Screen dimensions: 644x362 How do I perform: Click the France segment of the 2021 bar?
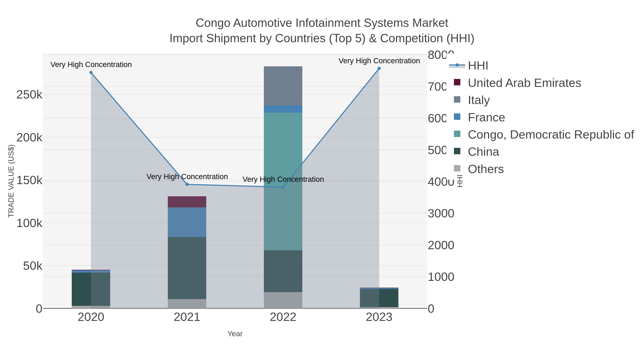[187, 222]
